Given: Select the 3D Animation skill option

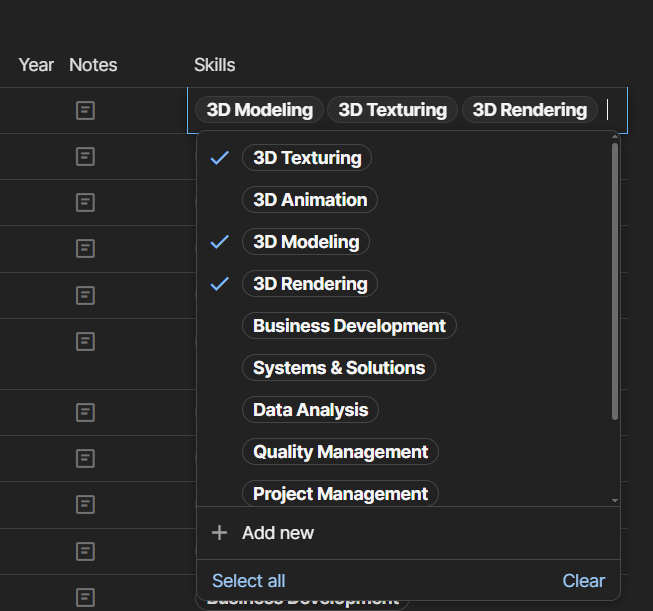Looking at the screenshot, I should coord(310,200).
